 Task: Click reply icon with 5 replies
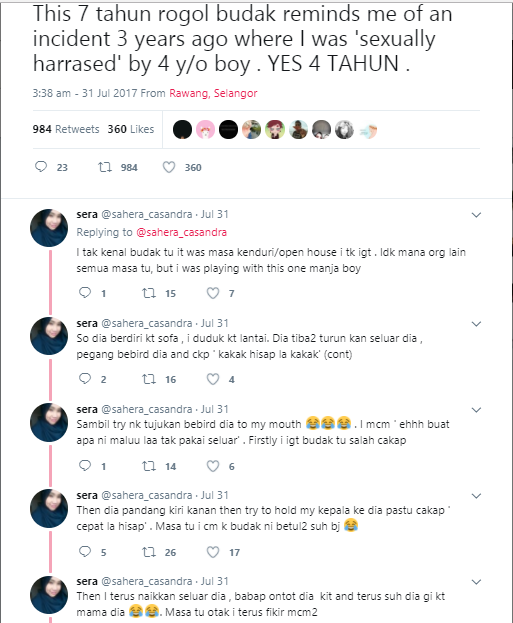[x=85, y=551]
